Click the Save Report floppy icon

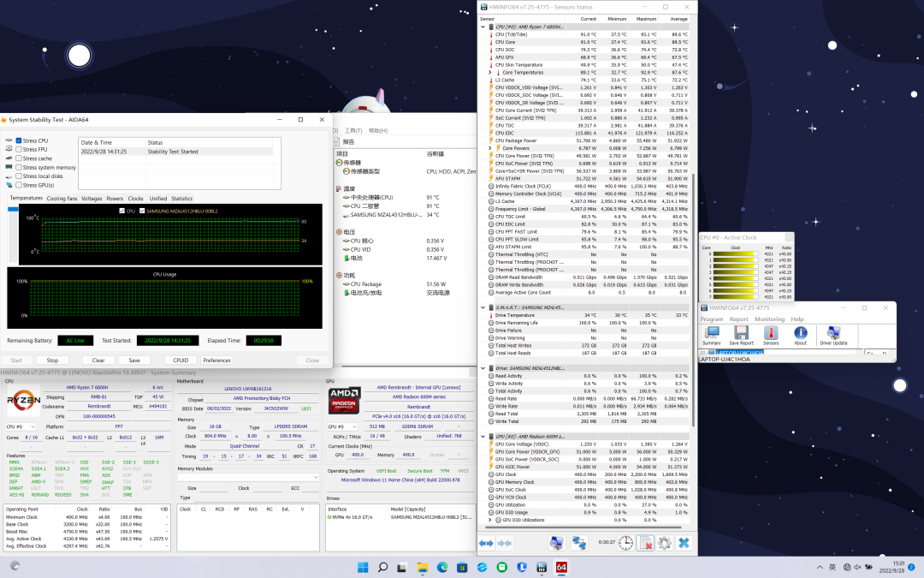(742, 334)
